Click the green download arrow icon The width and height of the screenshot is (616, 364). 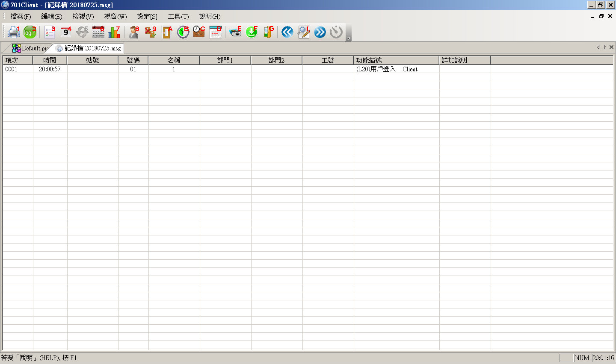click(x=252, y=32)
